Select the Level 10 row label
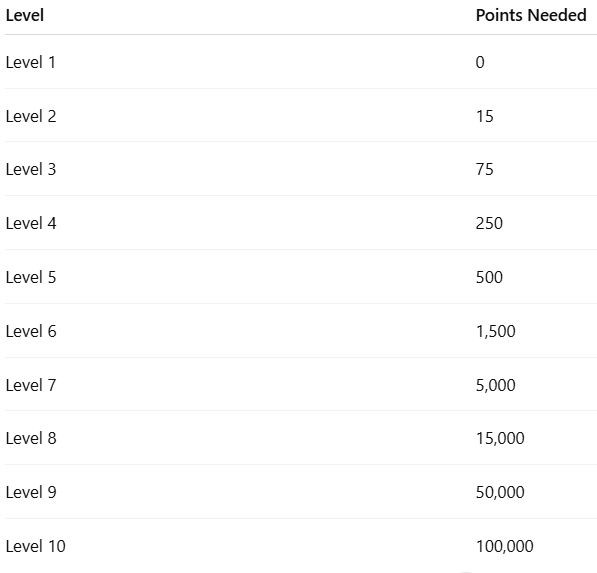The height and width of the screenshot is (573, 597). coord(35,547)
